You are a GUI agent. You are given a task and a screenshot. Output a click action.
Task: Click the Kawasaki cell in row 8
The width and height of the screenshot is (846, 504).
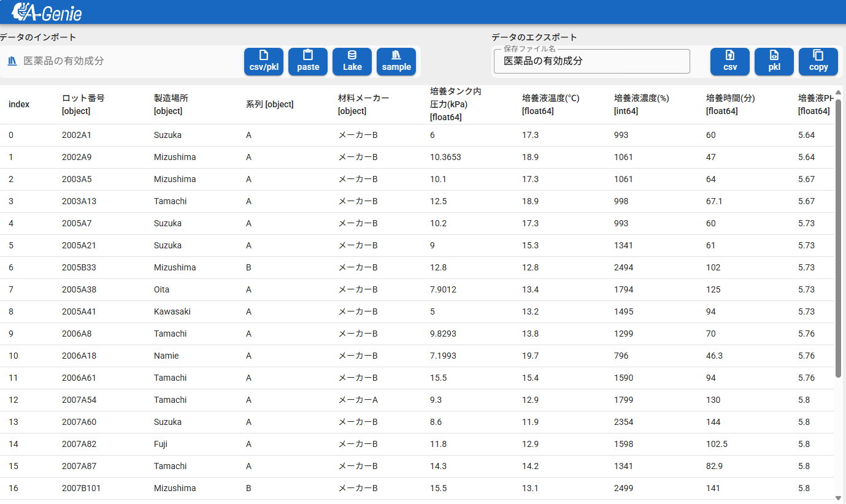172,311
